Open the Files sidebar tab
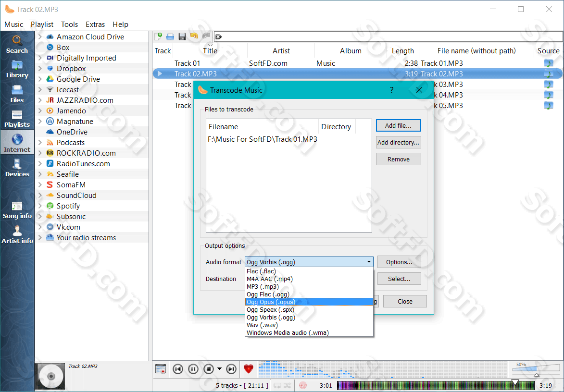Screen dimensions: 564x392 [x=17, y=94]
